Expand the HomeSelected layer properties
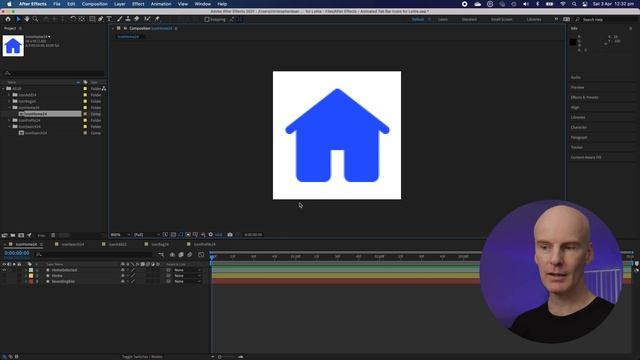This screenshot has width=640, height=360. coord(26,270)
